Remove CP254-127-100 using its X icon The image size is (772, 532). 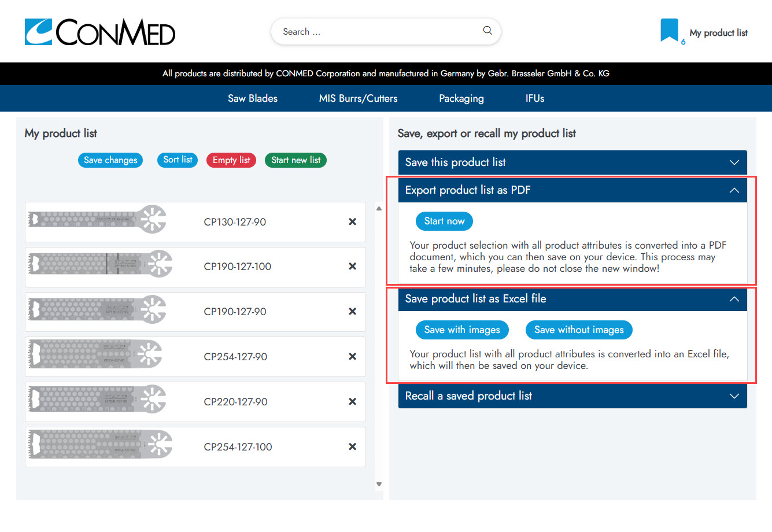click(352, 446)
